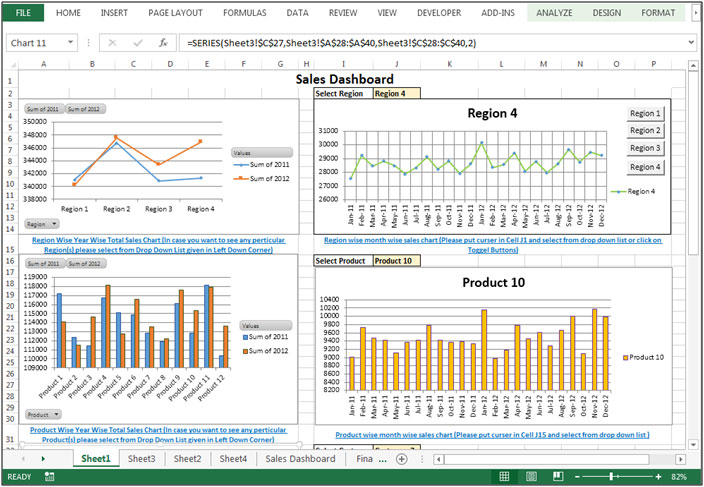Image resolution: width=704 pixels, height=487 pixels.
Task: Open the Name Box dropdown arrow
Action: point(70,43)
